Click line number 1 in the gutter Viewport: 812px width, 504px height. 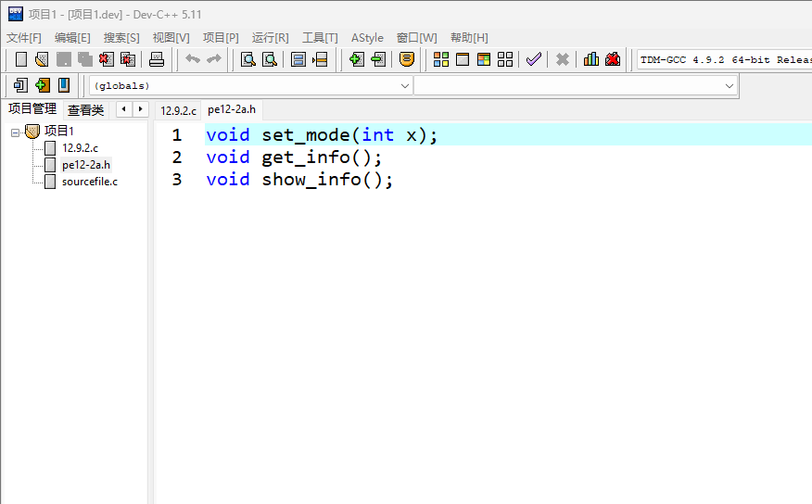[x=177, y=135]
